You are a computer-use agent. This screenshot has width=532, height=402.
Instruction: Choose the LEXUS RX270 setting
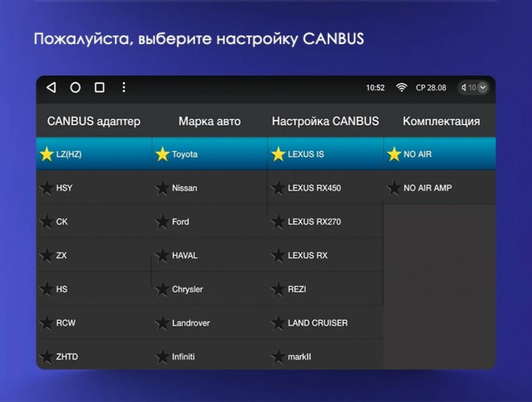coord(314,222)
